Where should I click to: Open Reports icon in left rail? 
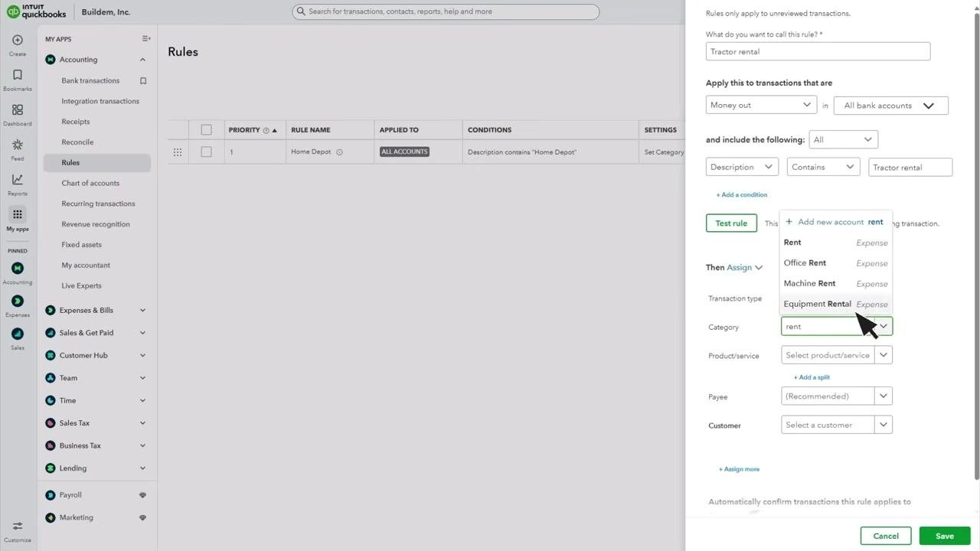click(x=18, y=180)
